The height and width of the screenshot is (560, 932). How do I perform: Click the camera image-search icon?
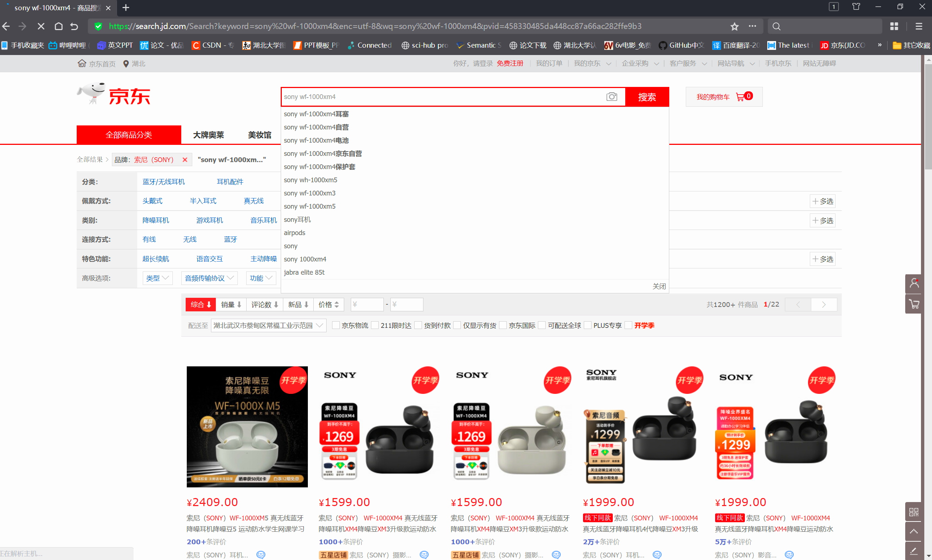(x=612, y=96)
